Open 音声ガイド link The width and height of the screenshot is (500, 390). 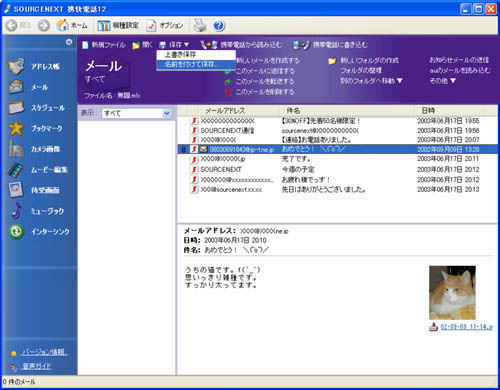pos(37,366)
